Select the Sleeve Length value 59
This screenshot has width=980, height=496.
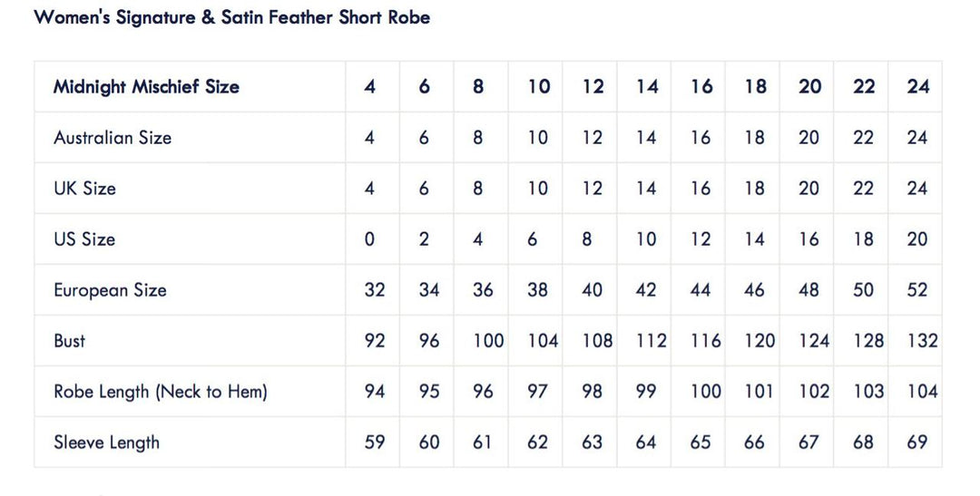374,443
